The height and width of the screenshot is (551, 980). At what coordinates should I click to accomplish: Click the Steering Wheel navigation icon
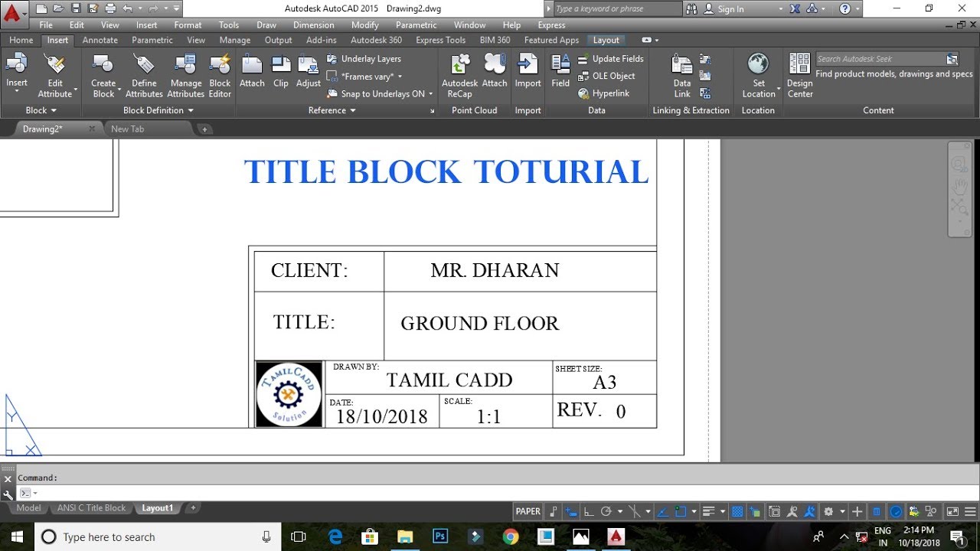pyautogui.click(x=959, y=164)
